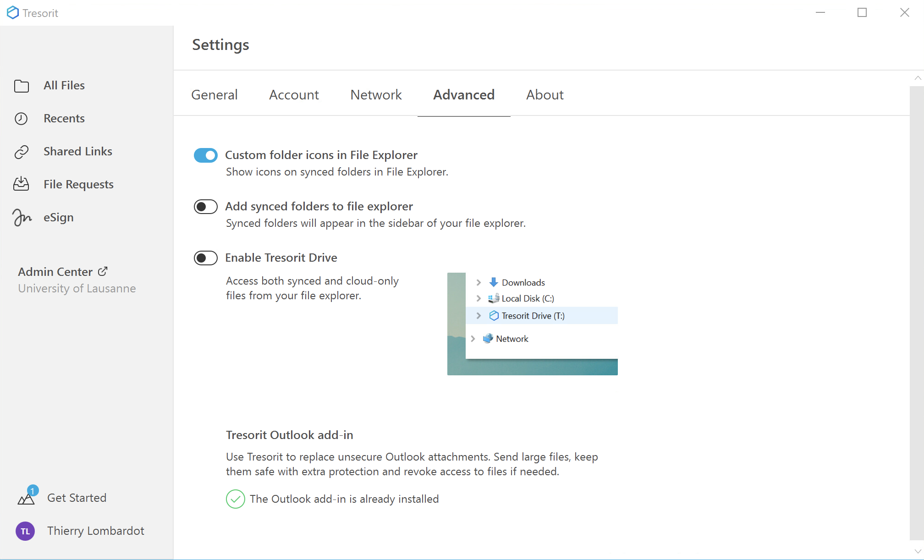The width and height of the screenshot is (924, 560).
Task: Open the Network settings tab
Action: (376, 95)
